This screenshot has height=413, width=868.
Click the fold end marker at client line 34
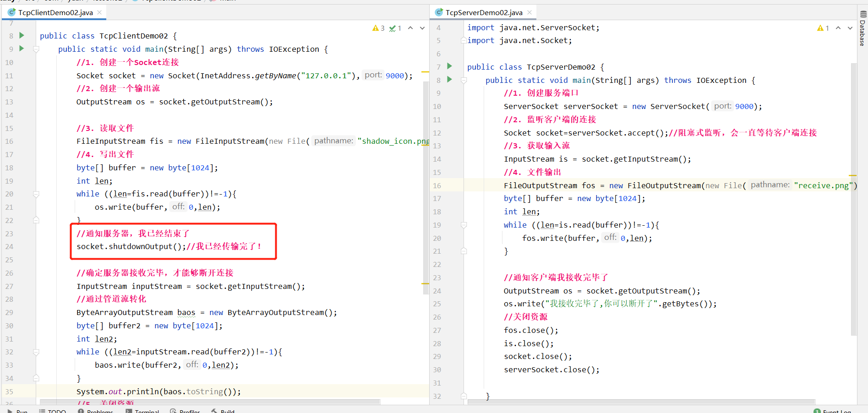[36, 378]
